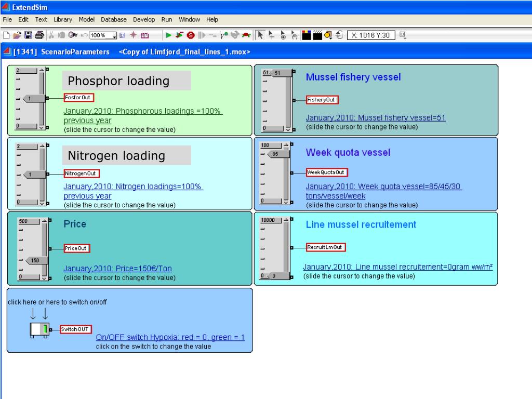Cut selection with the scissors icon
This screenshot has width=532, height=399.
[x=51, y=35]
